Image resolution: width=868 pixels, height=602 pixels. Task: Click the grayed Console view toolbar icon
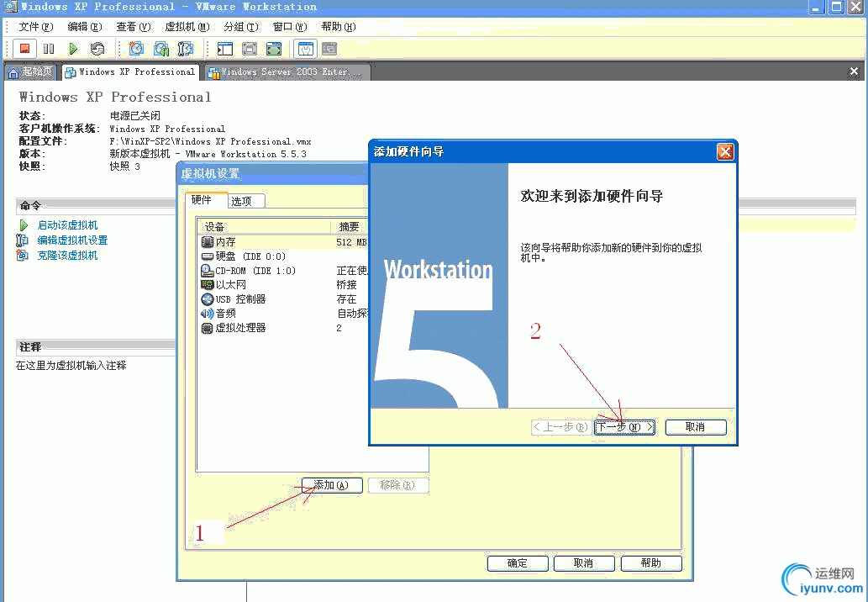(x=330, y=49)
